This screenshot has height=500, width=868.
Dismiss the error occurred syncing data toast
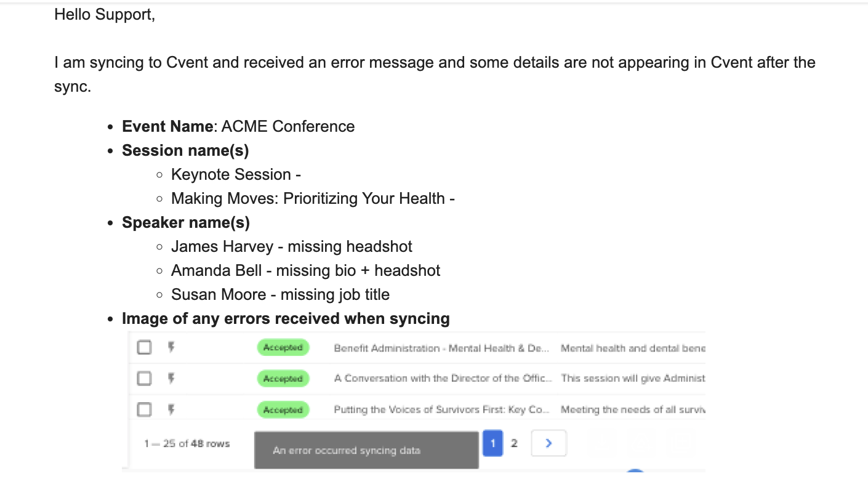click(x=366, y=450)
